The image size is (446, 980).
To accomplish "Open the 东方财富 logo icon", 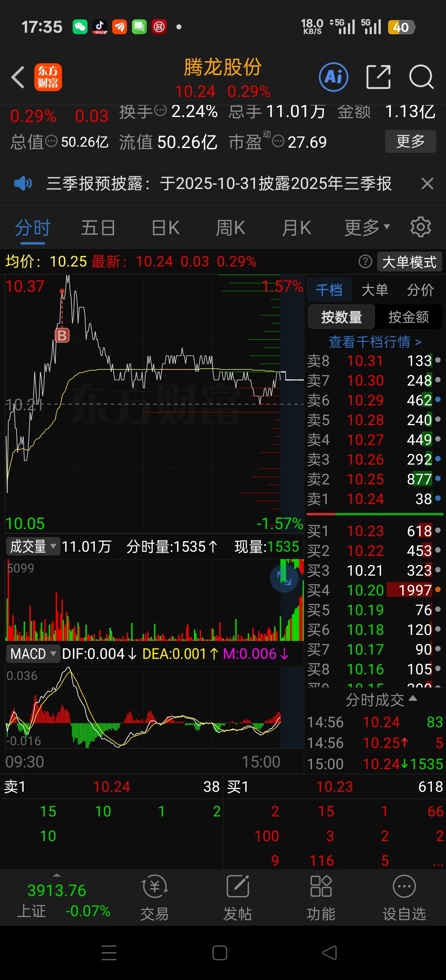I will tap(48, 77).
